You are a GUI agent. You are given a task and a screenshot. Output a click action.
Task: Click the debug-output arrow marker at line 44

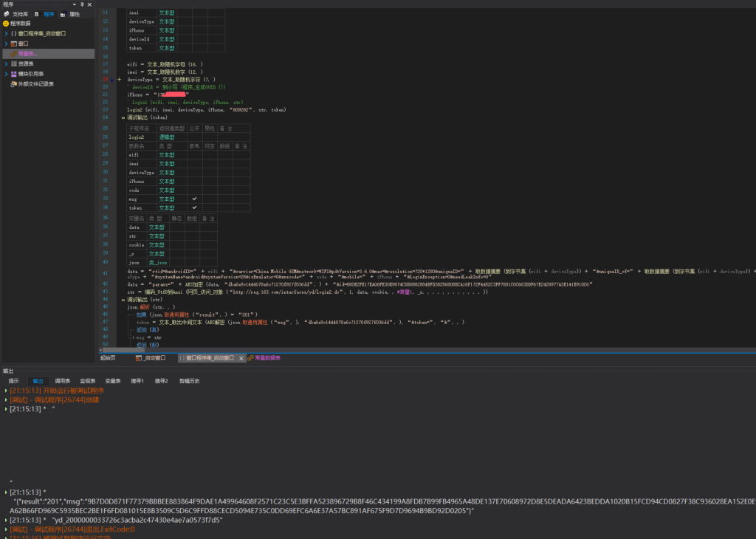click(123, 300)
